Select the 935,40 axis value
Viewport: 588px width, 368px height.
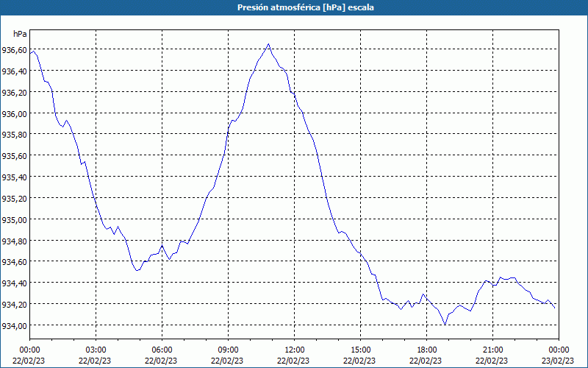14,177
